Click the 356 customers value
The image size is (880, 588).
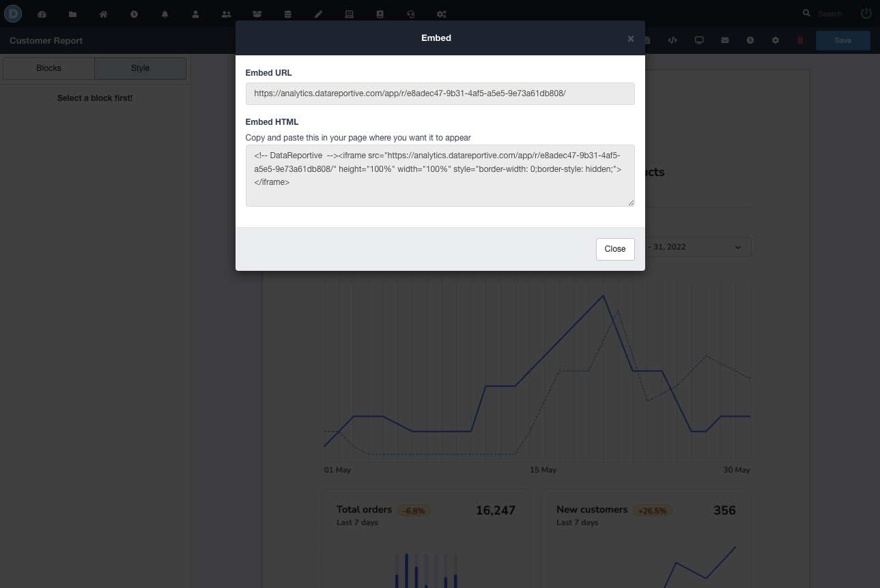coord(724,510)
